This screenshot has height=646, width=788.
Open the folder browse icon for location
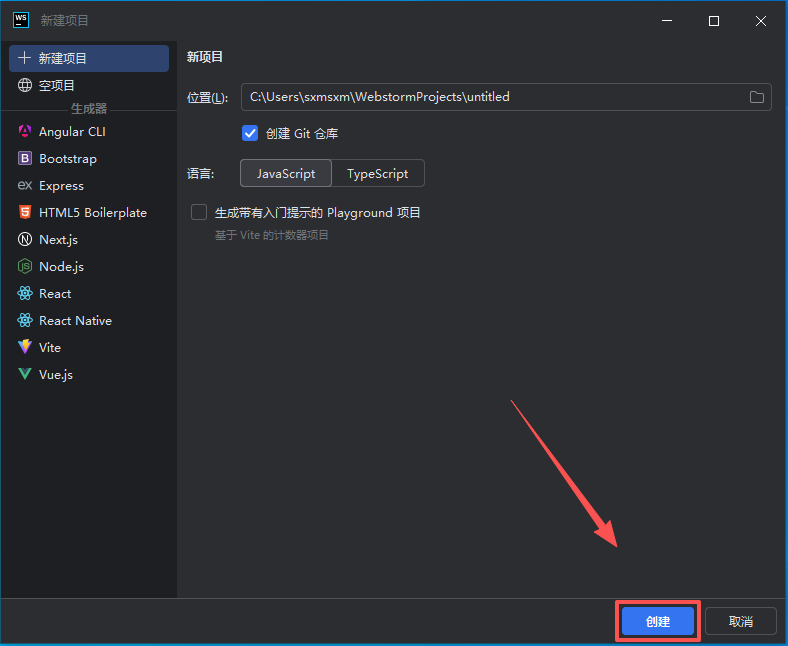(x=756, y=97)
